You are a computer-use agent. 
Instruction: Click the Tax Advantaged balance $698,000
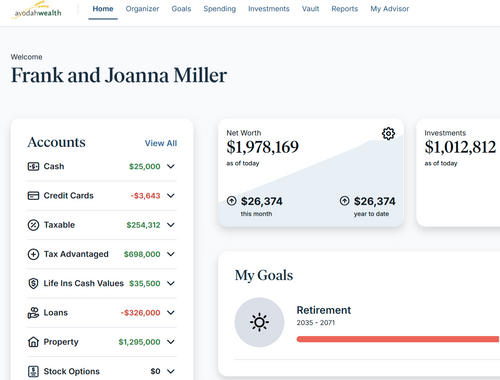click(142, 255)
